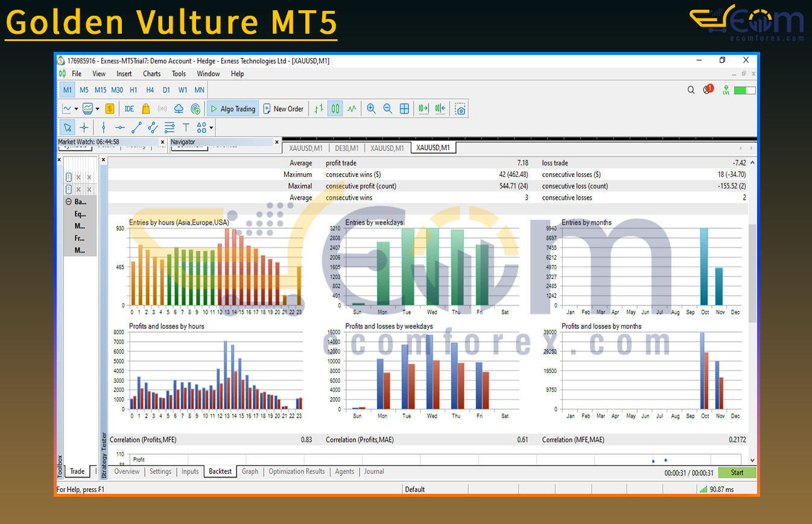Select the cursor arrow tool
812x524 pixels.
click(x=68, y=127)
